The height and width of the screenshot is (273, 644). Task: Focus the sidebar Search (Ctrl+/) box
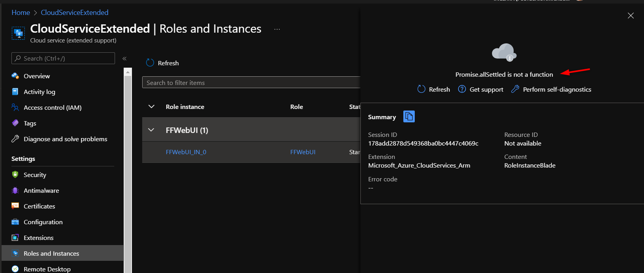point(63,58)
